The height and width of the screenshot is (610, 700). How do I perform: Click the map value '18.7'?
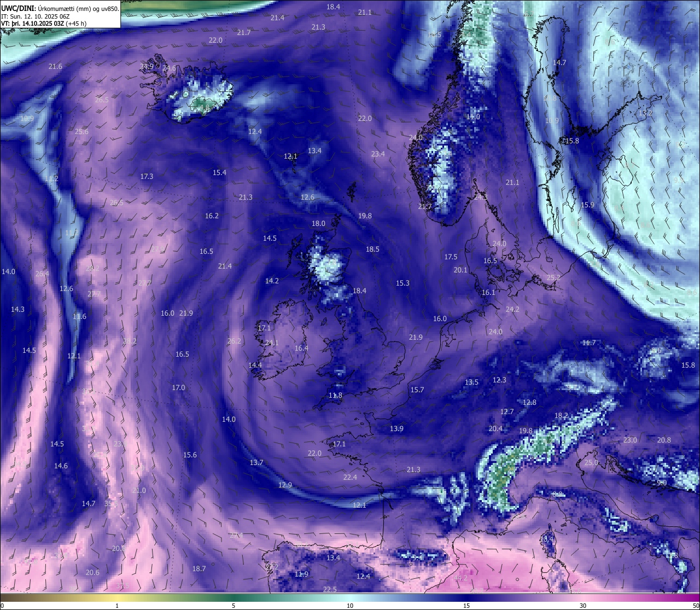pos(199,569)
